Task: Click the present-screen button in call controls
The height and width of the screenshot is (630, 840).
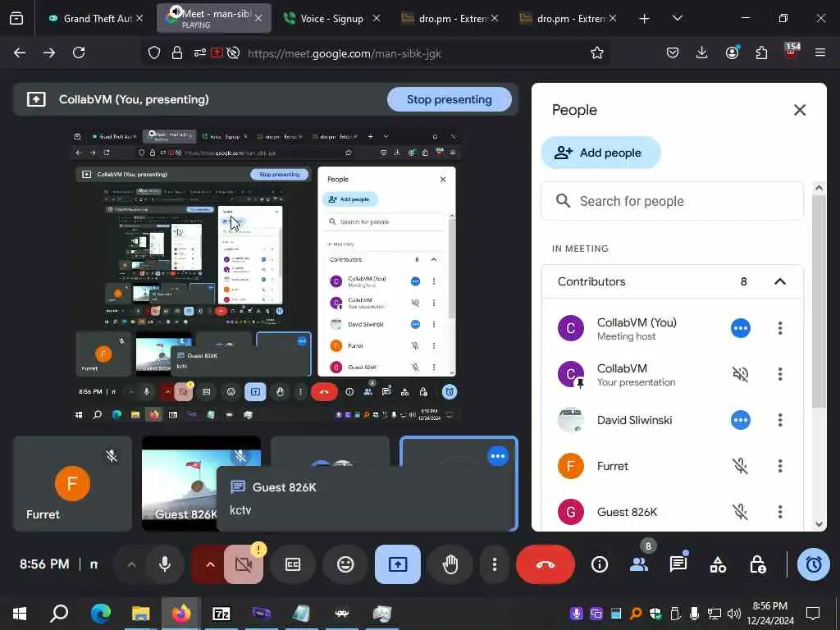Action: [398, 564]
